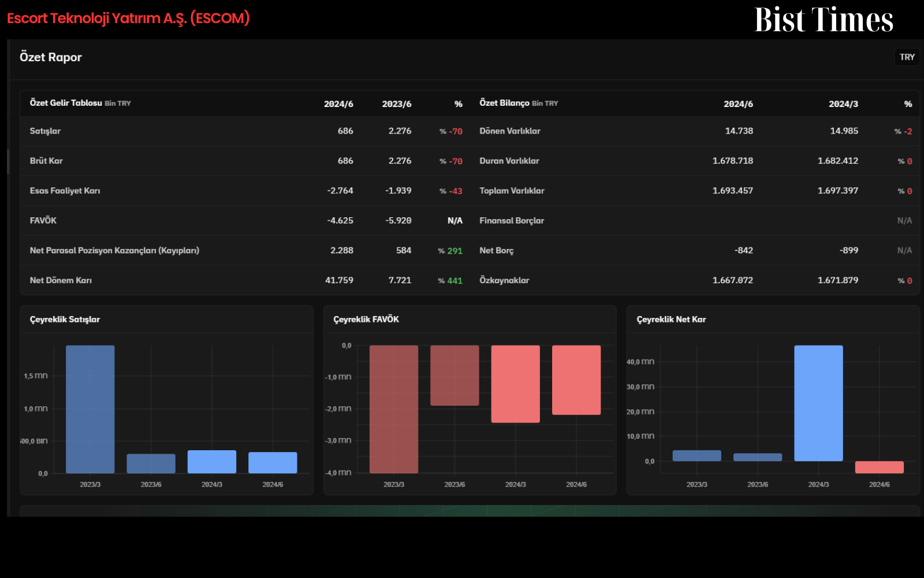Click the Çeyreklik Net Kar chart title
The width and height of the screenshot is (924, 578).
pyautogui.click(x=671, y=320)
